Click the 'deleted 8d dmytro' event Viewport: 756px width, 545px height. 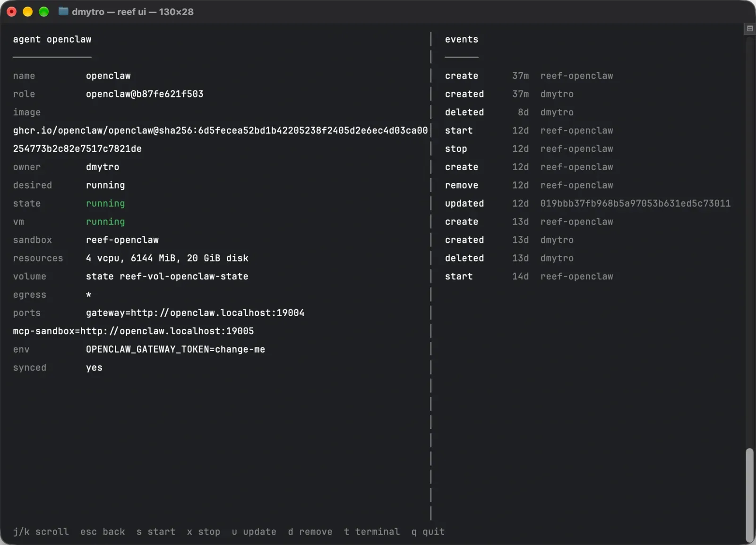click(x=509, y=112)
